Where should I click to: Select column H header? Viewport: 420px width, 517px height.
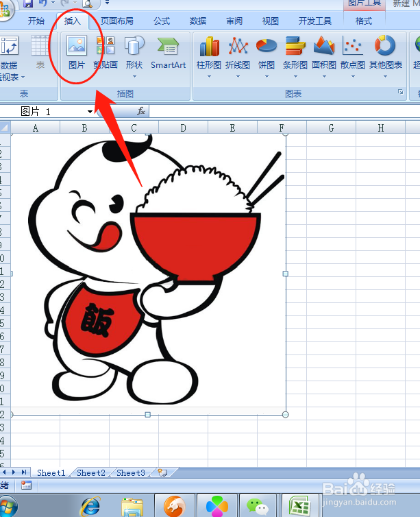(x=380, y=128)
